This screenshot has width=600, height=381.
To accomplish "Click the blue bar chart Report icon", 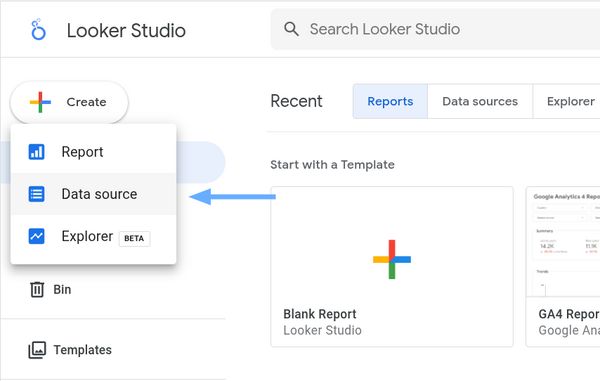I will [36, 152].
